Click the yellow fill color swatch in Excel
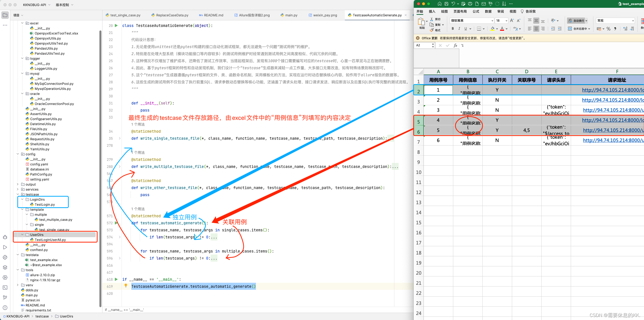The image size is (644, 320). click(493, 29)
